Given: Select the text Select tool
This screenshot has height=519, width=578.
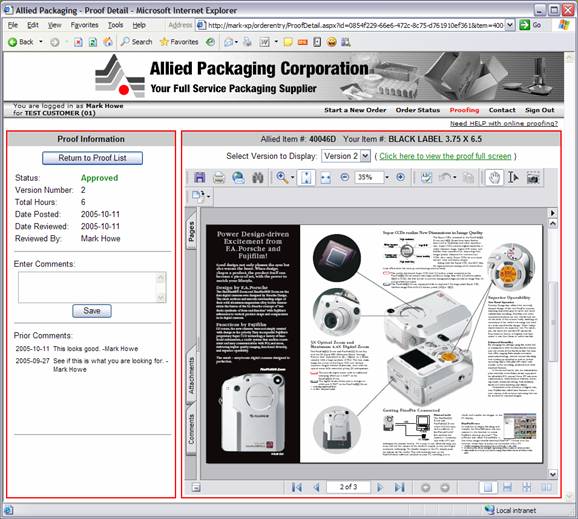Looking at the screenshot, I should click(x=513, y=178).
